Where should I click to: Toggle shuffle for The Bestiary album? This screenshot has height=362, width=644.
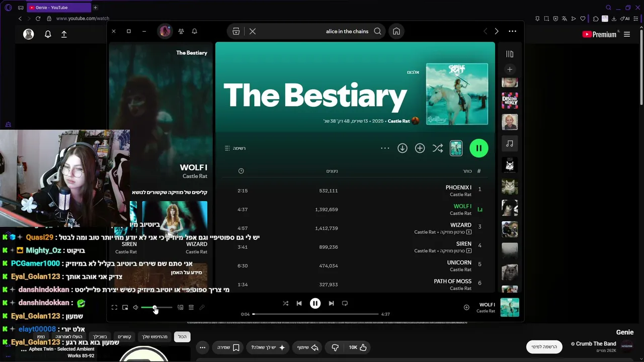tap(438, 148)
